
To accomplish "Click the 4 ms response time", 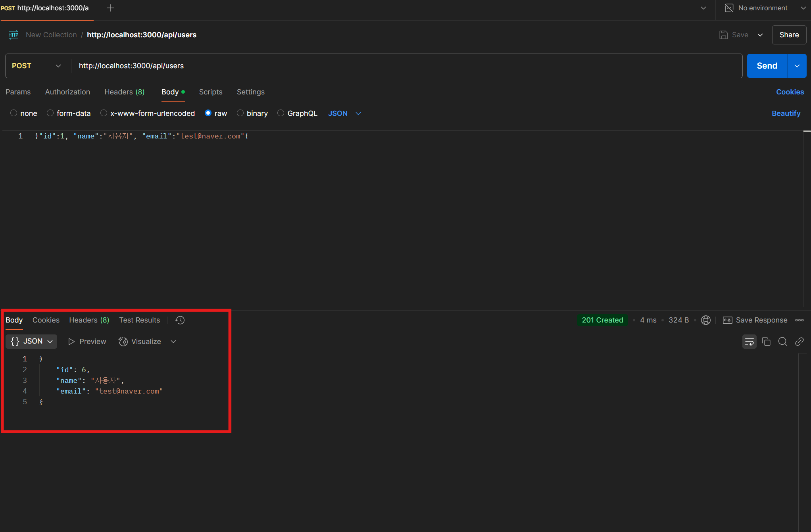I will click(648, 320).
